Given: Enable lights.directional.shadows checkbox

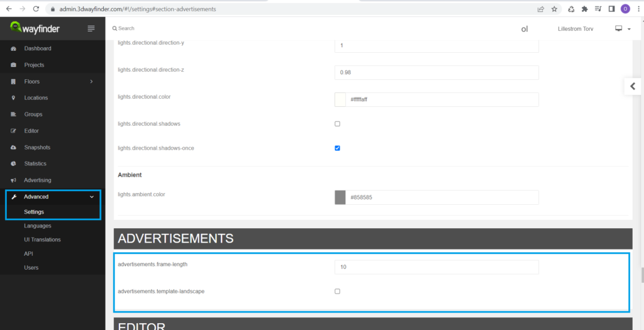Looking at the screenshot, I should point(337,124).
